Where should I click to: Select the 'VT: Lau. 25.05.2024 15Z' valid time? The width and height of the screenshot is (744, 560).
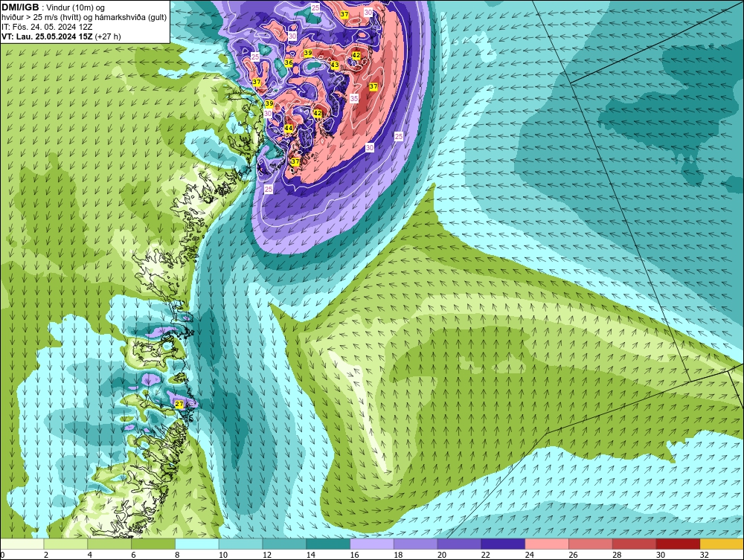pos(47,36)
